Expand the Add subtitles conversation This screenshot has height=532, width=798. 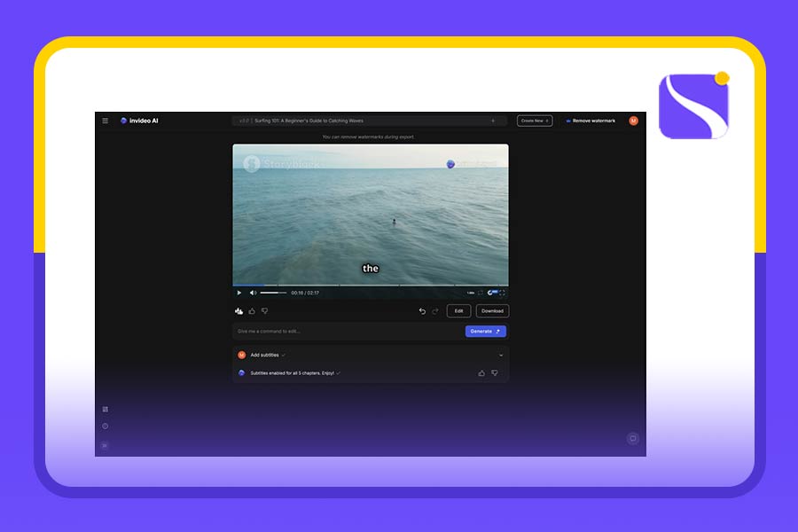[x=498, y=355]
